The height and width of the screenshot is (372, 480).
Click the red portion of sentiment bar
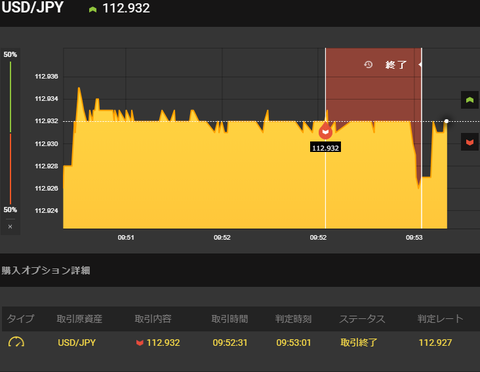[x=10, y=169]
